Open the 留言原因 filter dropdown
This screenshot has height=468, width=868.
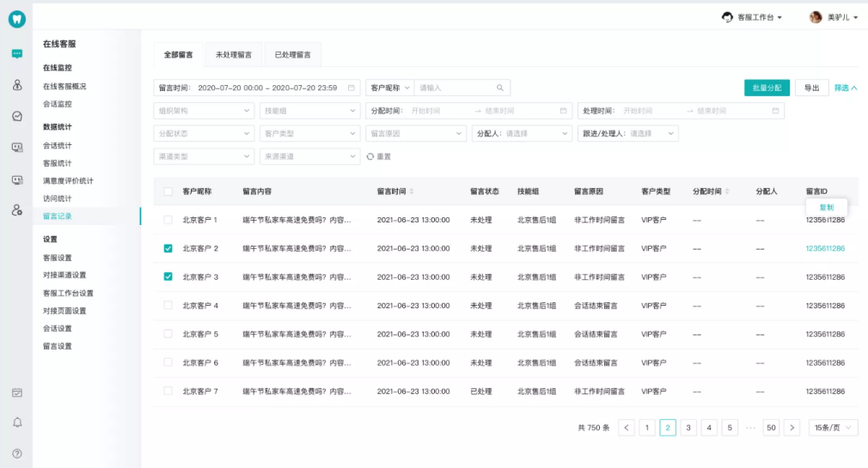(x=416, y=134)
